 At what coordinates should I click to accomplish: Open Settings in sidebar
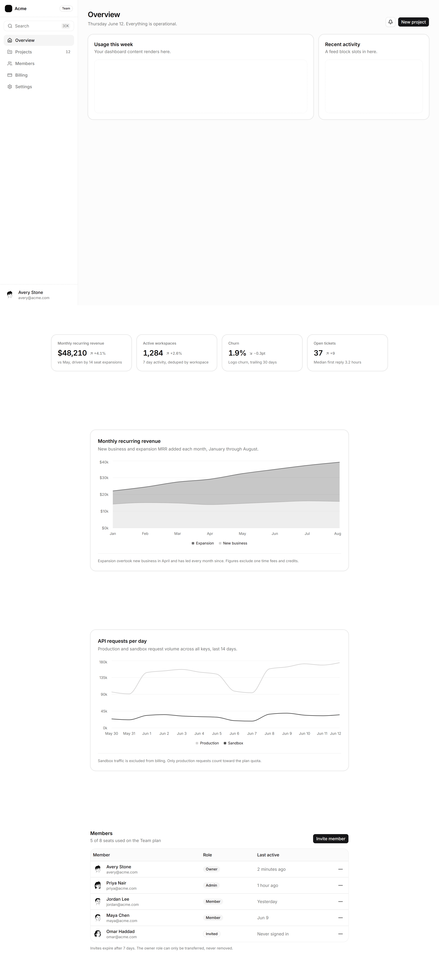(39, 87)
